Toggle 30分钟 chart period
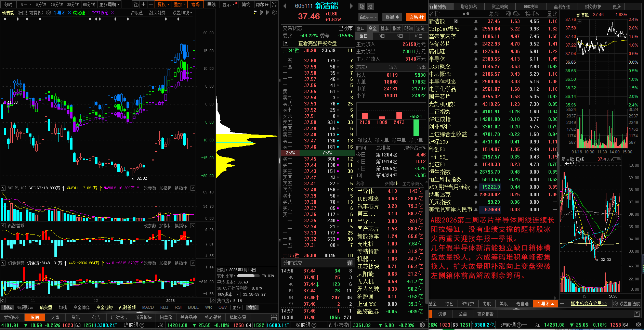 73,4
